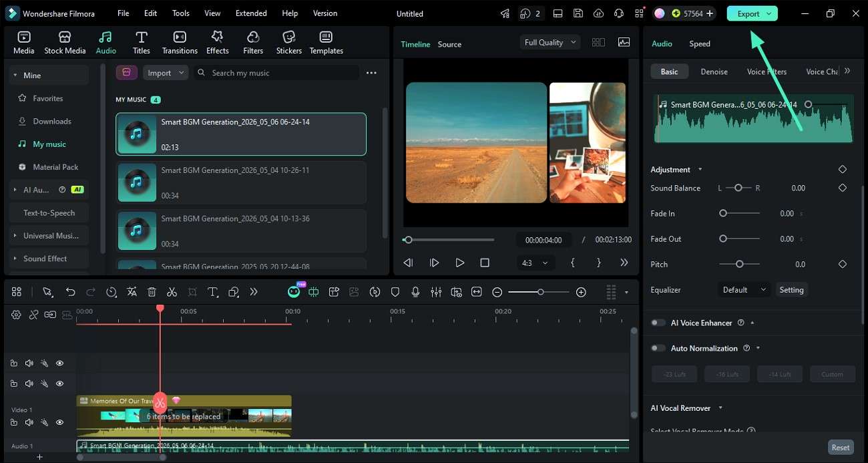Open the Extended menu
Screen dimensions: 868x463
[251, 13]
